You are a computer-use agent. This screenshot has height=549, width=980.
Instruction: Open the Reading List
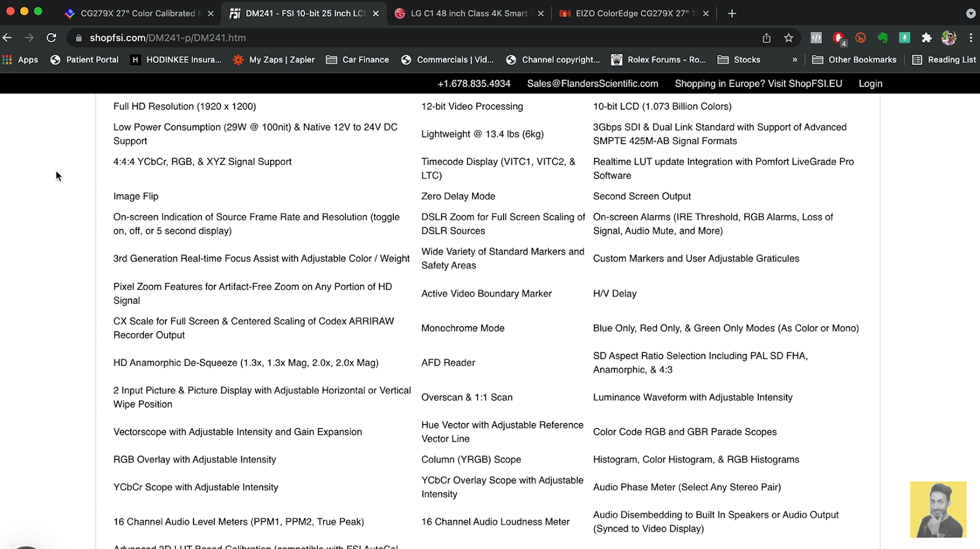coord(944,59)
